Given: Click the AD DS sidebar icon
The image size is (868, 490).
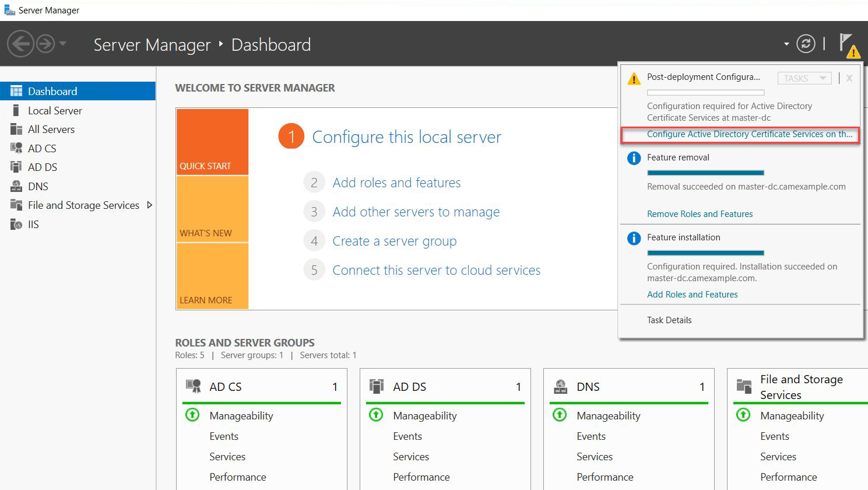Looking at the screenshot, I should click(x=16, y=167).
